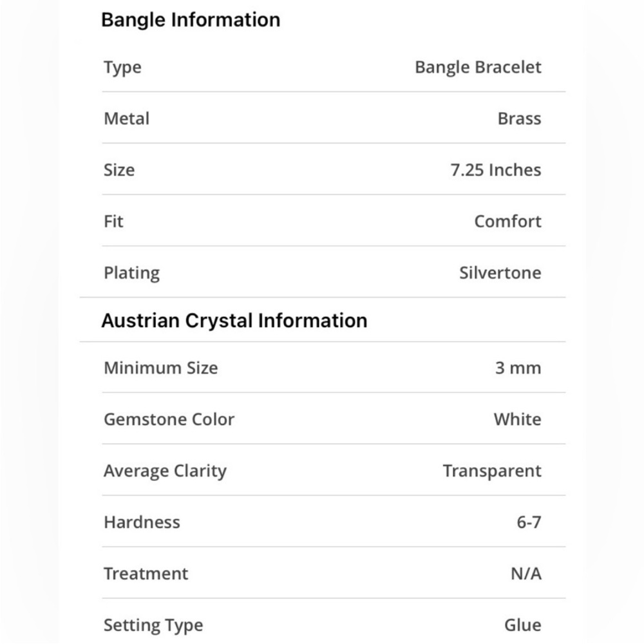The image size is (644, 644).
Task: Select the Average Clarity label
Action: (165, 471)
